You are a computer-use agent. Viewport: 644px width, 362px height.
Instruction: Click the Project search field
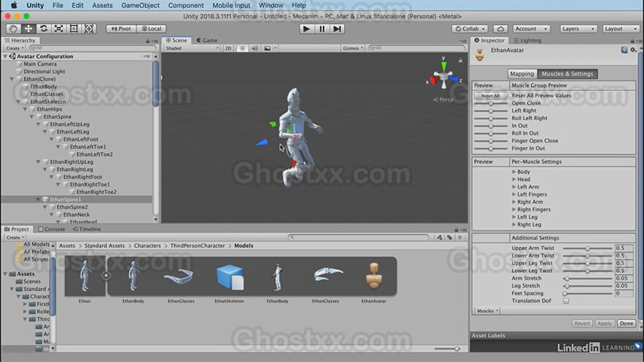359,237
